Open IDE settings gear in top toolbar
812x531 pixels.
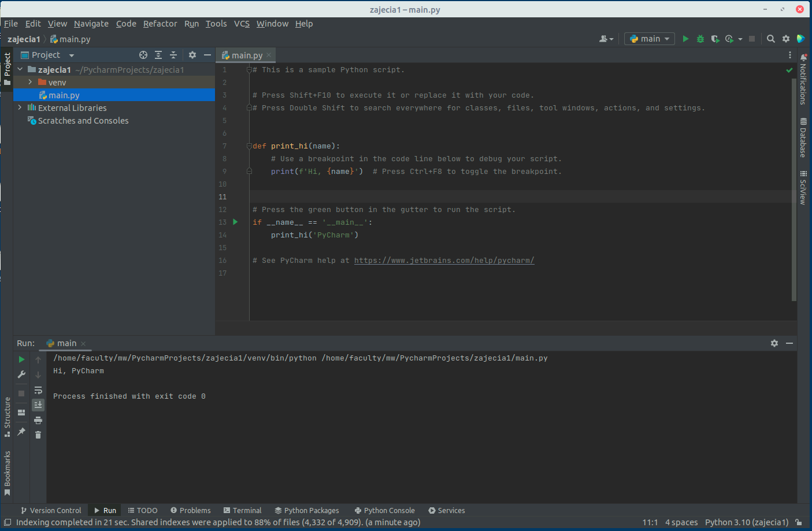786,39
